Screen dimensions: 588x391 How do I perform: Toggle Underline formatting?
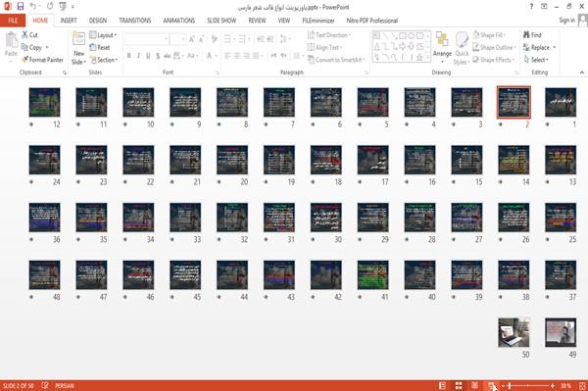pos(148,56)
